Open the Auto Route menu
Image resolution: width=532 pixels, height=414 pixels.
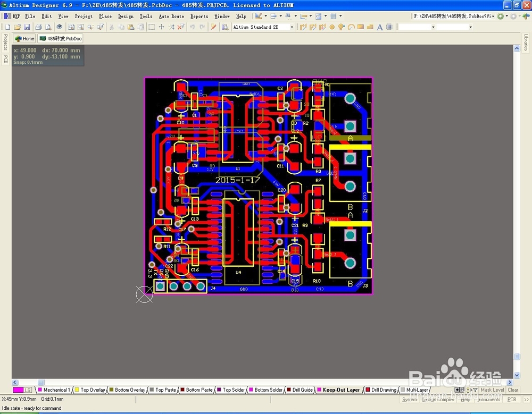[x=171, y=16]
